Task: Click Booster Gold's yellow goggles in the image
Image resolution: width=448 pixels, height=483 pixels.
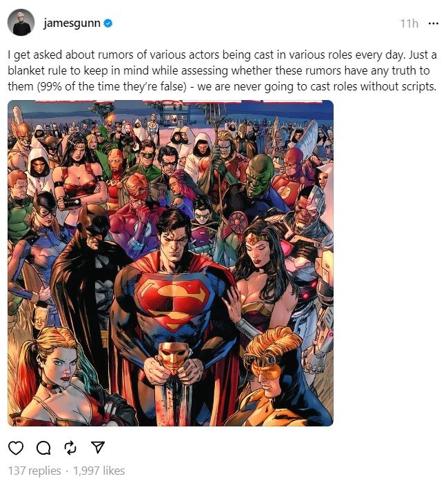Action: tap(265, 366)
